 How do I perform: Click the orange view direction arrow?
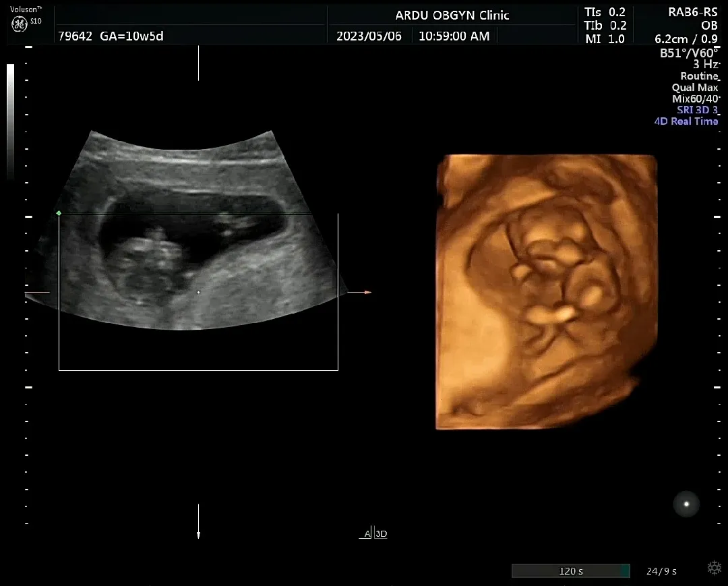coord(359,292)
